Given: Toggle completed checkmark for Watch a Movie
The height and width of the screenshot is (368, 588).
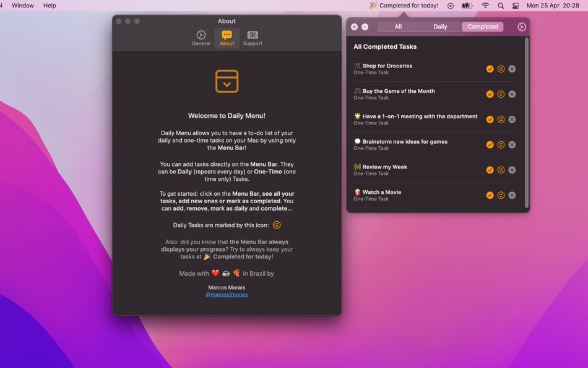Looking at the screenshot, I should 490,195.
